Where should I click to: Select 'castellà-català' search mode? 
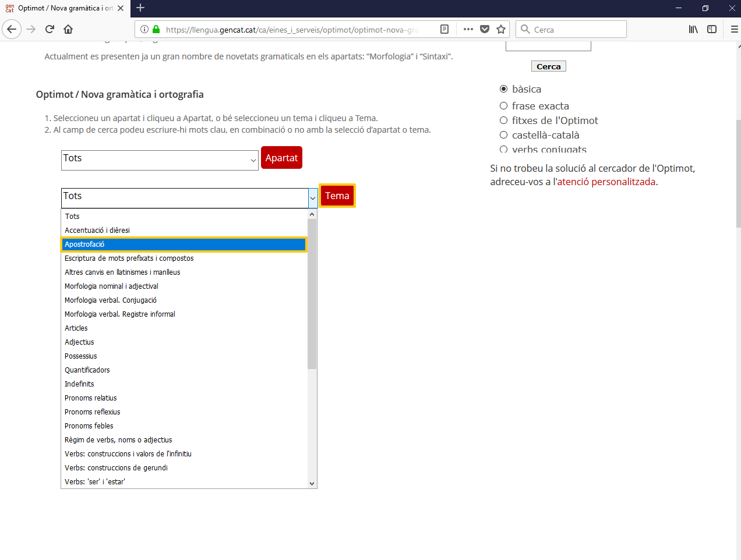[504, 135]
